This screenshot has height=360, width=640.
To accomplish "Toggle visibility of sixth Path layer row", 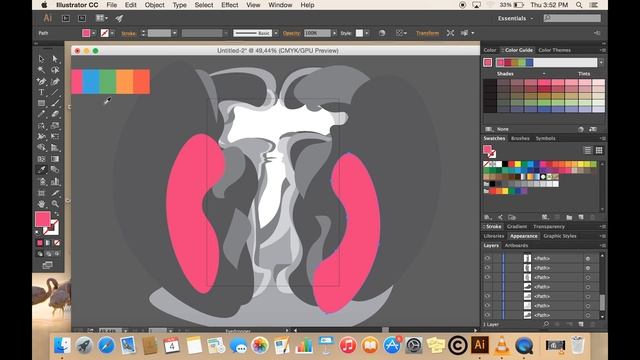I will pyautogui.click(x=487, y=306).
